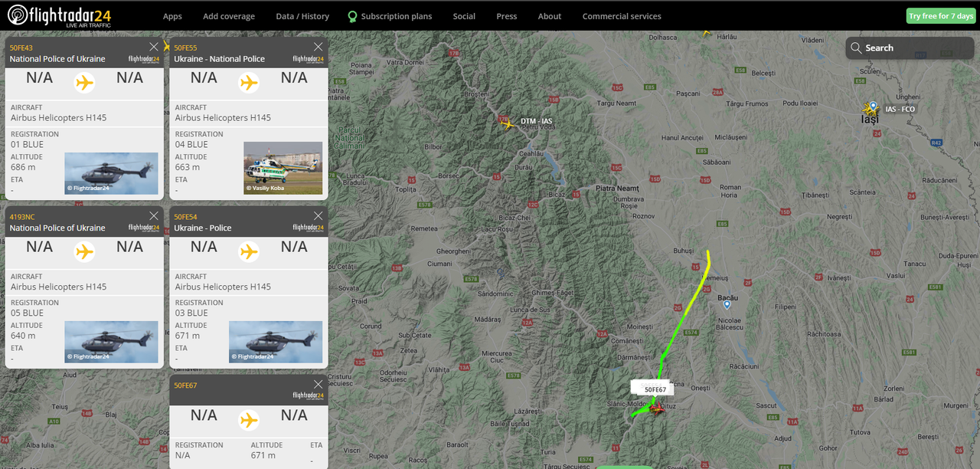Click the Subscription plans pin icon
980x469 pixels.
coord(352,16)
